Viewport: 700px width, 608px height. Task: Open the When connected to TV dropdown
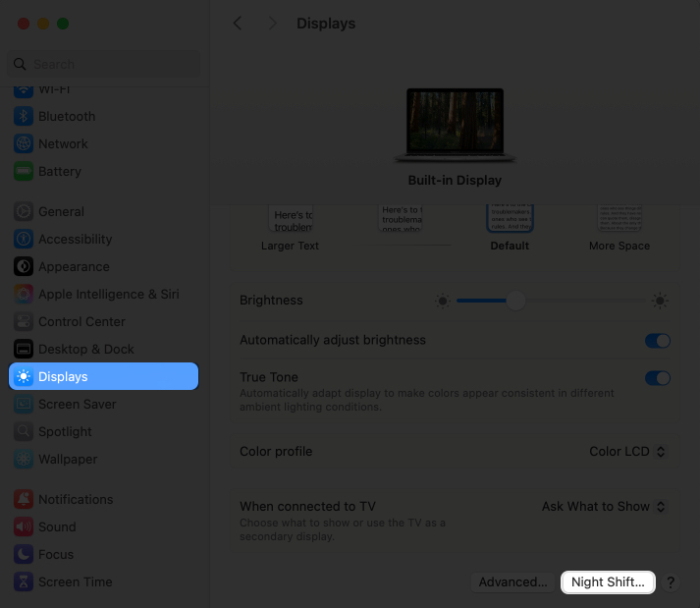[x=605, y=506]
